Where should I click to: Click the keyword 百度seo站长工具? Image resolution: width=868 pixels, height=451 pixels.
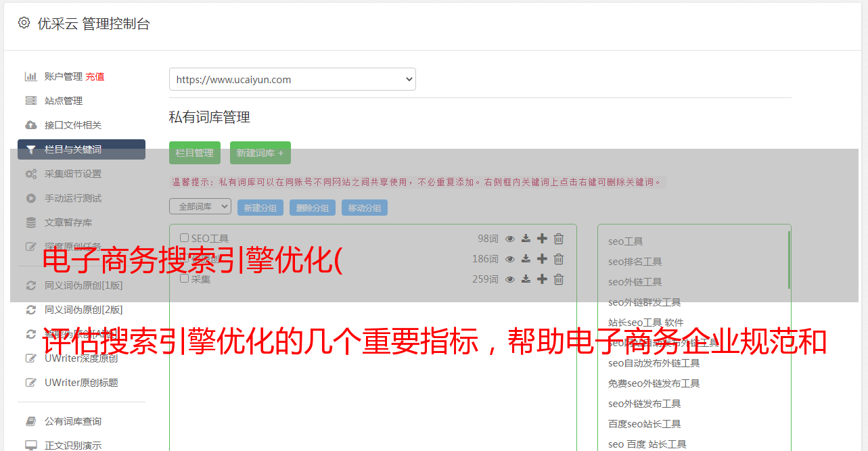click(x=644, y=424)
